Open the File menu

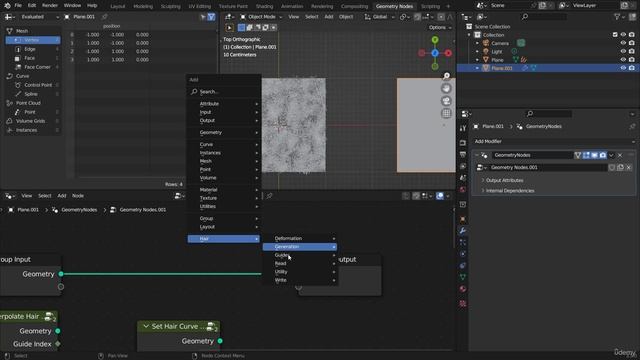tap(18, 6)
